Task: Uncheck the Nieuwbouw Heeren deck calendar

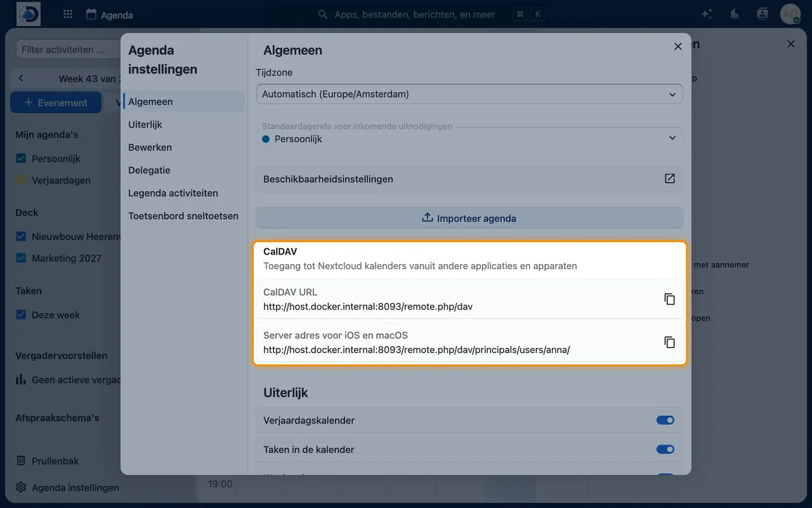Action: coord(21,236)
